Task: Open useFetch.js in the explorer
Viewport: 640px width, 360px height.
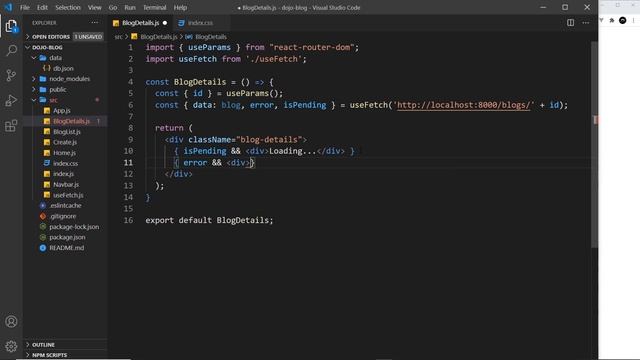Action: click(68, 195)
